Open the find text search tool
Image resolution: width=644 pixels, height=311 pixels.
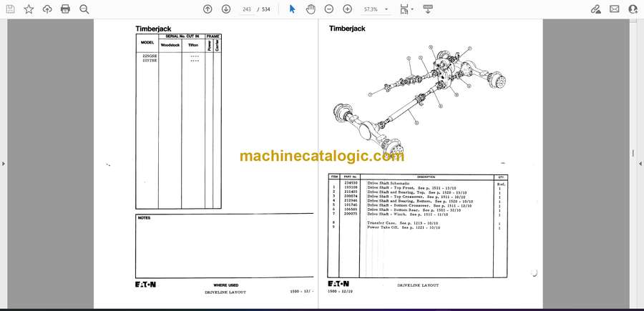84,9
